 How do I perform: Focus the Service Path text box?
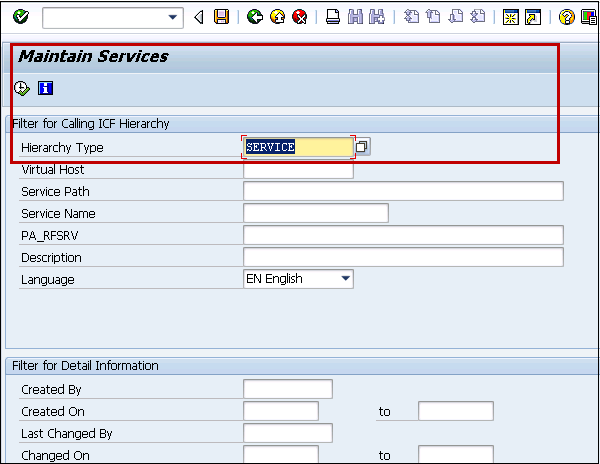coord(403,191)
